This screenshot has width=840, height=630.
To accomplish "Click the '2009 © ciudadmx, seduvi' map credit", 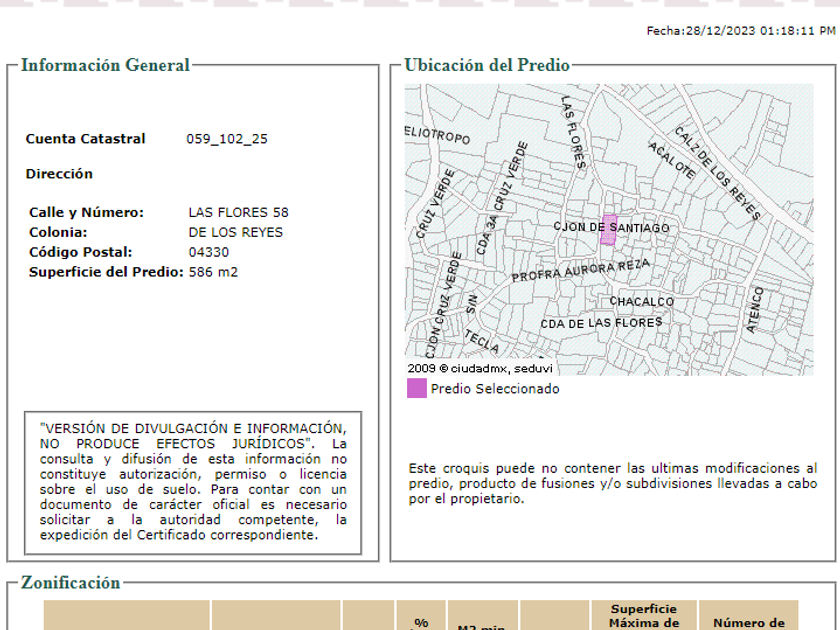I will 480,369.
